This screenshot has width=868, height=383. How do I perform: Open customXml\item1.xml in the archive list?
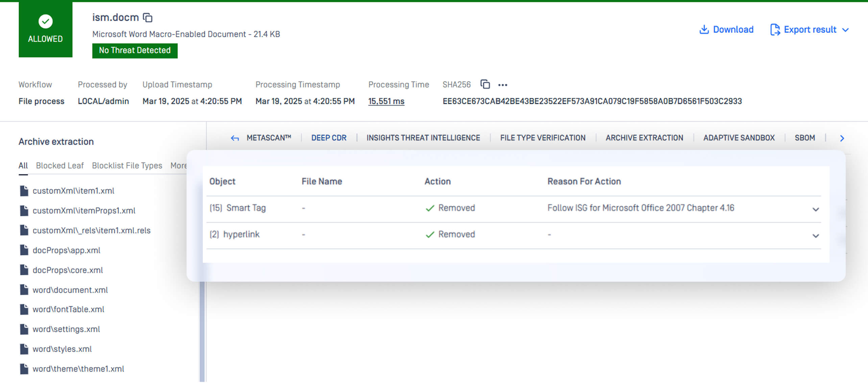73,191
